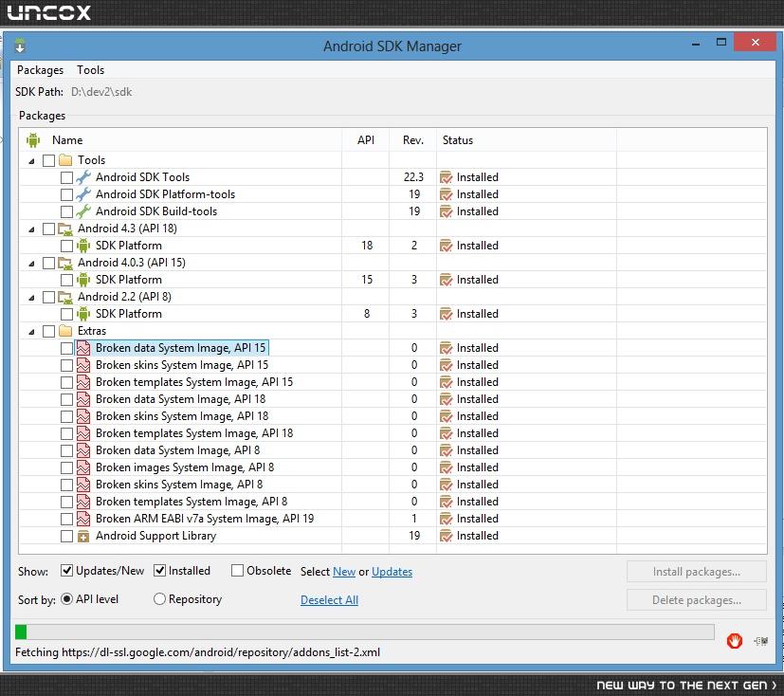Click the Android Support Library package icon
Image resolution: width=784 pixels, height=696 pixels.
tap(83, 536)
